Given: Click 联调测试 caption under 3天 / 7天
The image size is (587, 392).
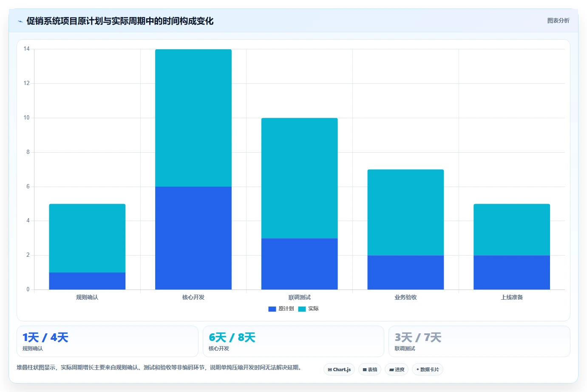Looking at the screenshot, I should tap(405, 349).
